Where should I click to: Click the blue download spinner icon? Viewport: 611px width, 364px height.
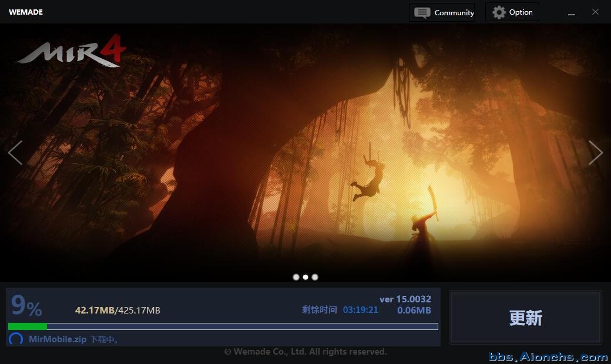(x=16, y=339)
